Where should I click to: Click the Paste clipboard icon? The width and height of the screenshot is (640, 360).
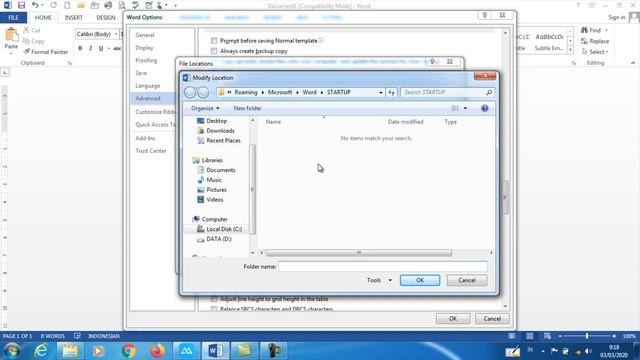click(x=11, y=35)
